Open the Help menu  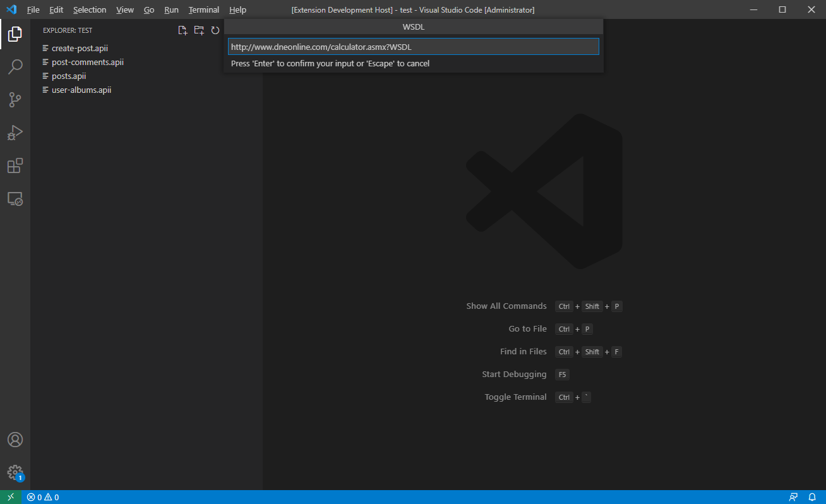coord(238,9)
